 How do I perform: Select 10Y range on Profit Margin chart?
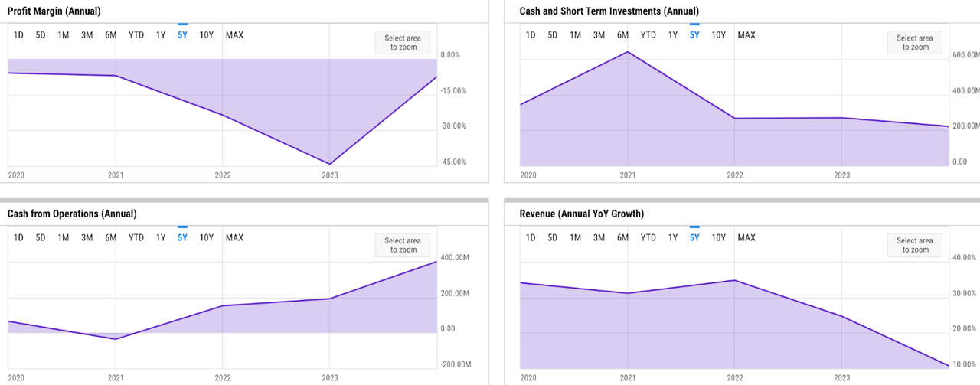(207, 34)
